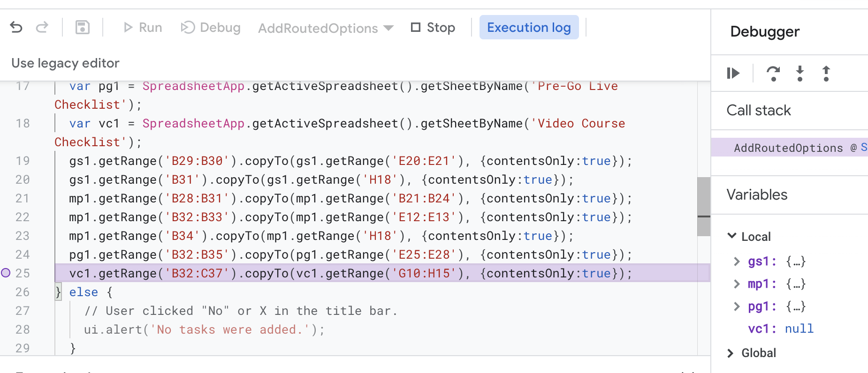Click the code editor vertical scrollbar

coord(704,206)
